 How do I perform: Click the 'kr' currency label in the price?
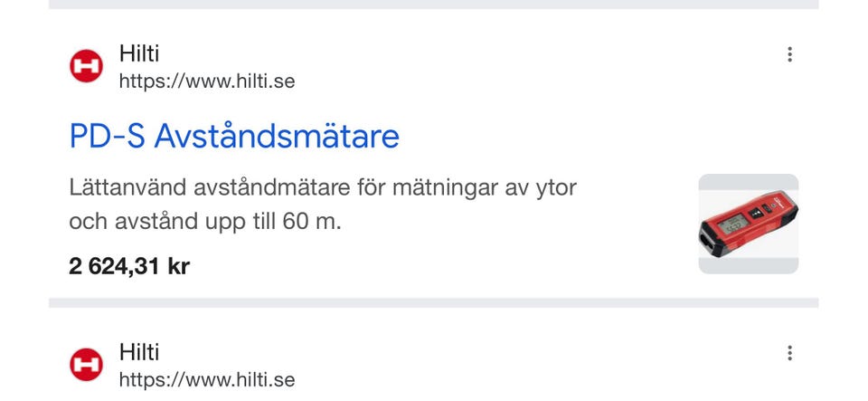pos(178,266)
